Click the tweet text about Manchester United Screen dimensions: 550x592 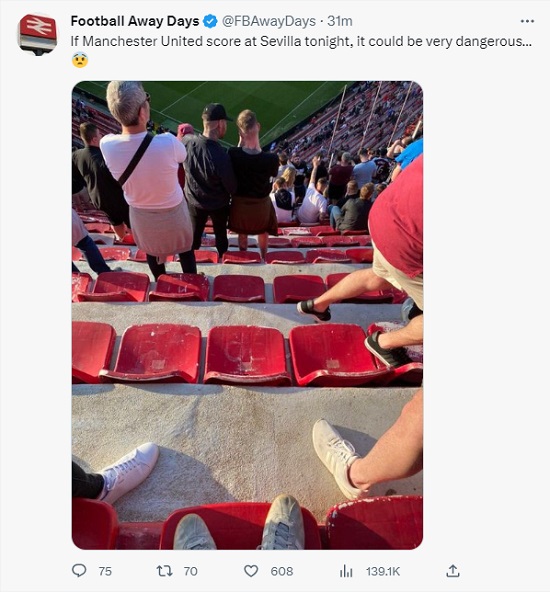coord(301,41)
